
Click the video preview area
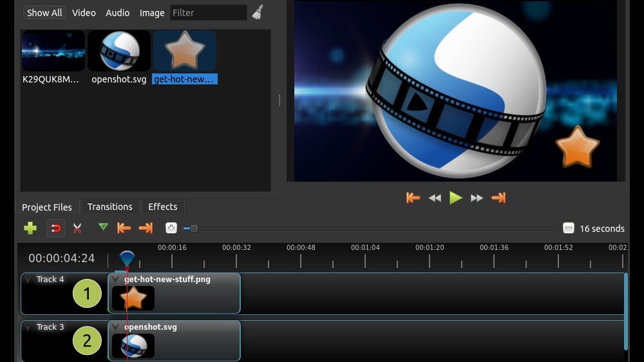click(x=455, y=91)
